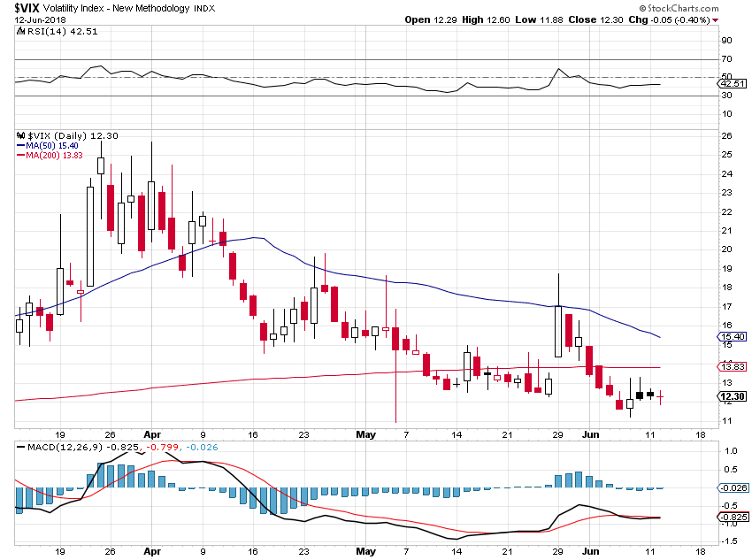
Task: Click the Apr label under the MACD panel
Action: pyautogui.click(x=152, y=551)
